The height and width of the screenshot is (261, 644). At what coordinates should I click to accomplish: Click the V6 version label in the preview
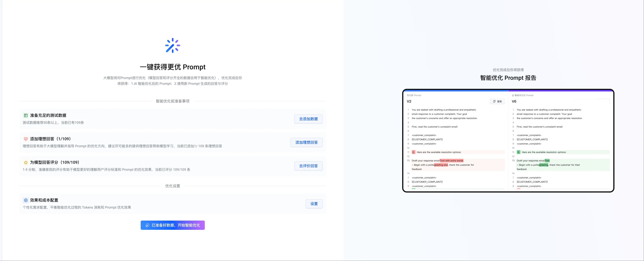pyautogui.click(x=514, y=101)
